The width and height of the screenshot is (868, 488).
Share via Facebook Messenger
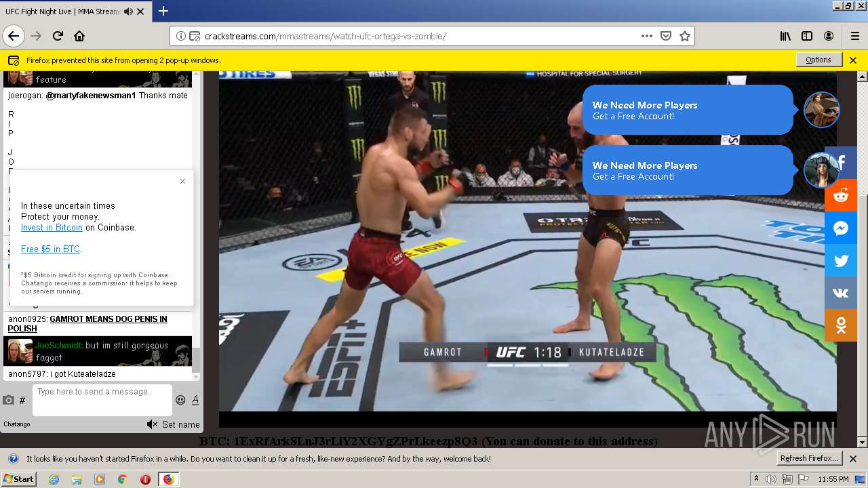(x=841, y=228)
